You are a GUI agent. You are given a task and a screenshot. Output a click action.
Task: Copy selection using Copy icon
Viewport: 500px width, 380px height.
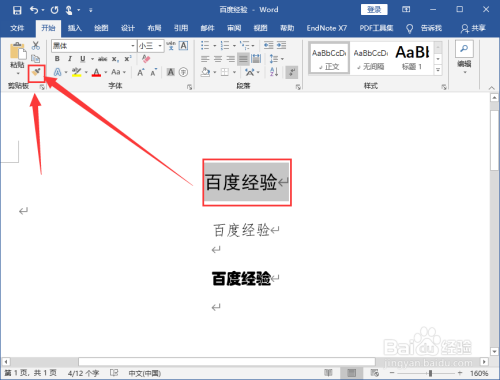point(36,59)
